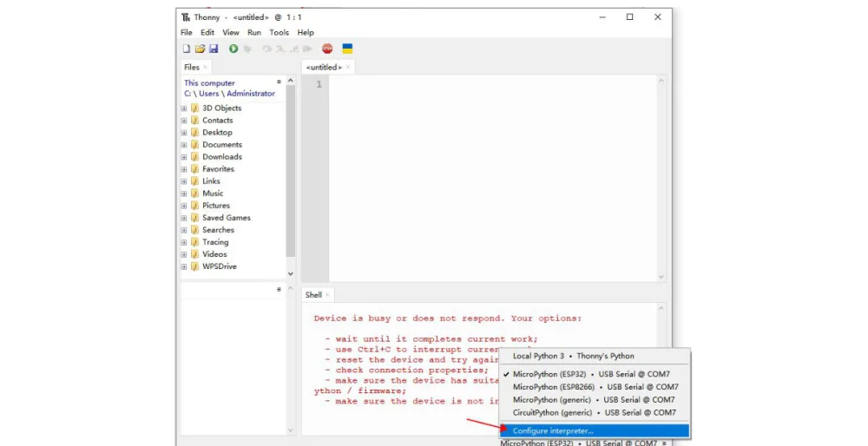This screenshot has width=868, height=446.
Task: Open the interpreter selector in the status bar
Action: (583, 443)
